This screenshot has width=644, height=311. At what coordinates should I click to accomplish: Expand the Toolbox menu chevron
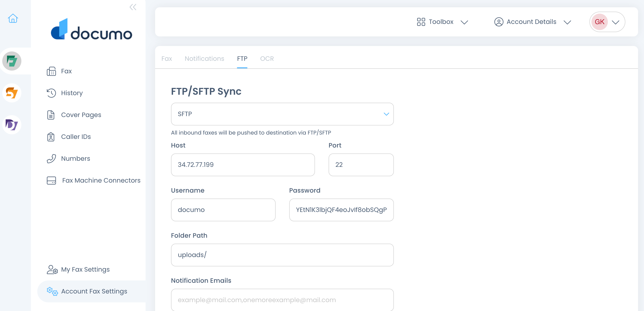coord(464,22)
